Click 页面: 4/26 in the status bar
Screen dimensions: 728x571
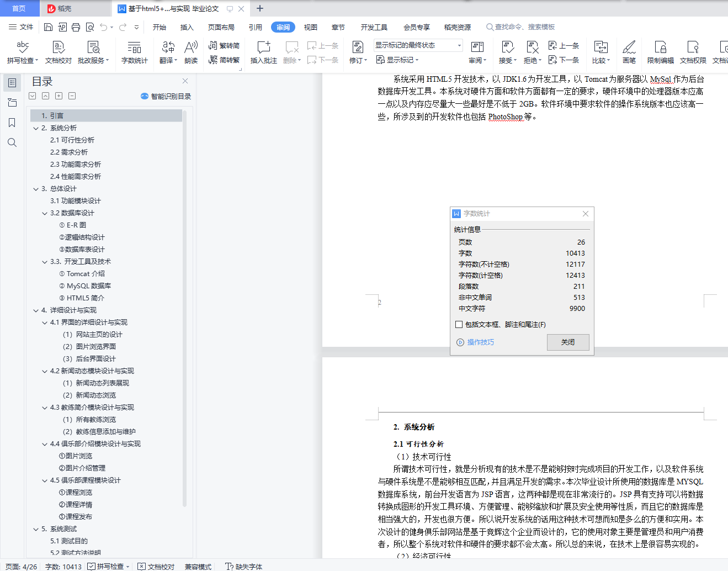[22, 567]
